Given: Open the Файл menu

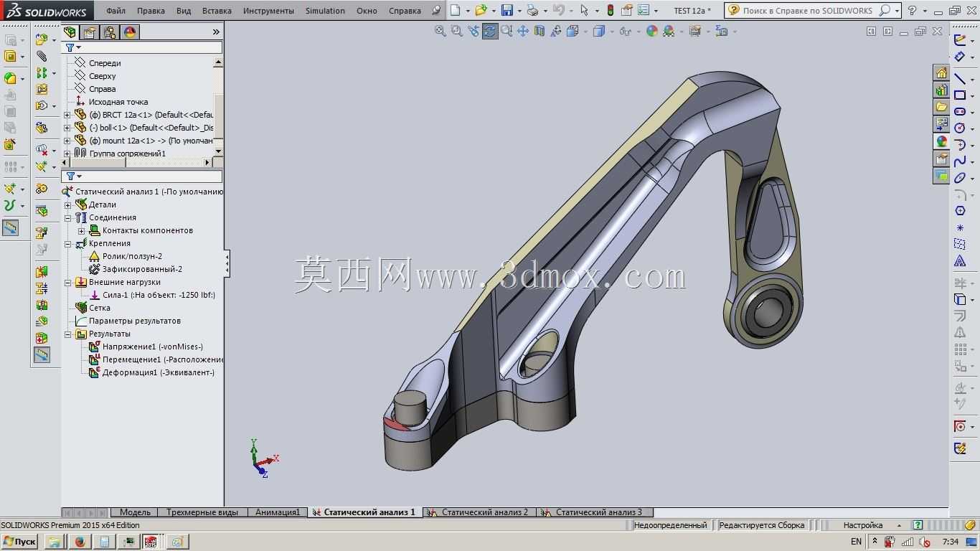Looking at the screenshot, I should pos(116,11).
